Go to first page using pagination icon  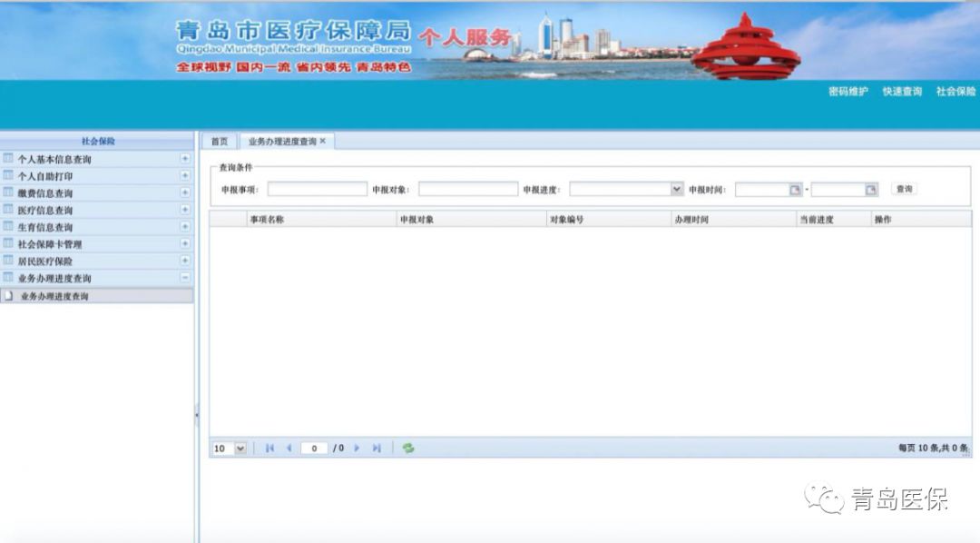pyautogui.click(x=270, y=449)
